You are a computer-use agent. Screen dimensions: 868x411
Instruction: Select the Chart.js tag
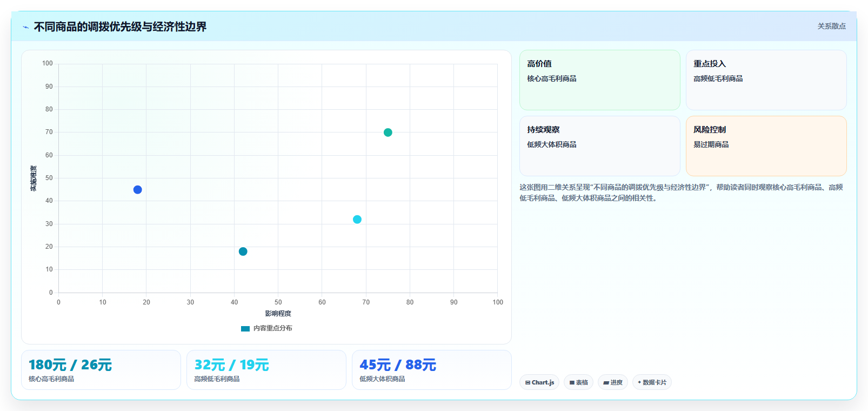click(x=539, y=382)
